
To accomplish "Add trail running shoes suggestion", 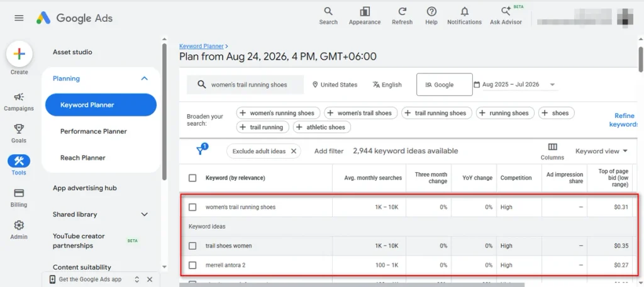I will 436,113.
